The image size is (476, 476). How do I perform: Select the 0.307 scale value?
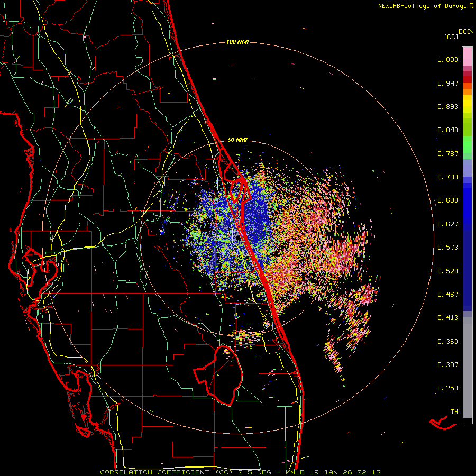pos(448,365)
